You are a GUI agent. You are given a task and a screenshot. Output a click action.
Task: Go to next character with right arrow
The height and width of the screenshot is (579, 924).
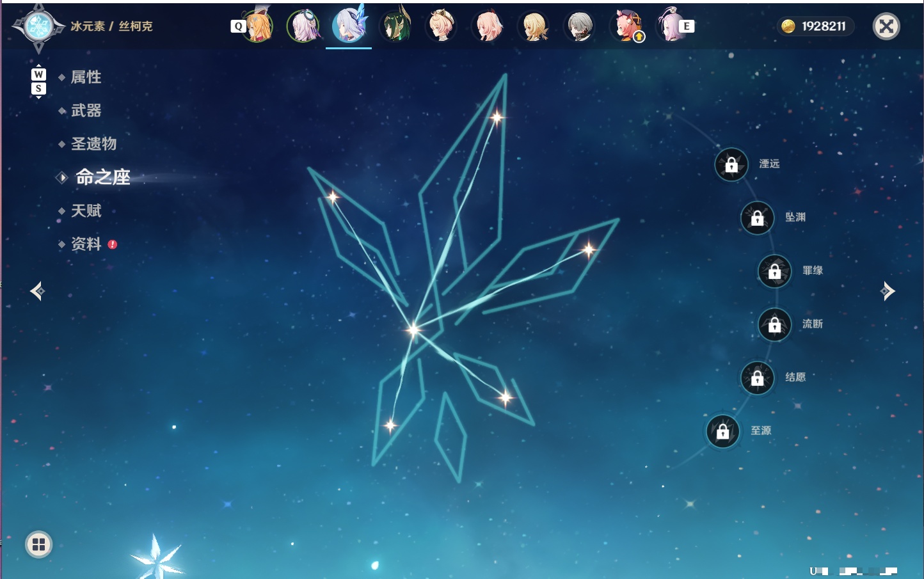(888, 291)
